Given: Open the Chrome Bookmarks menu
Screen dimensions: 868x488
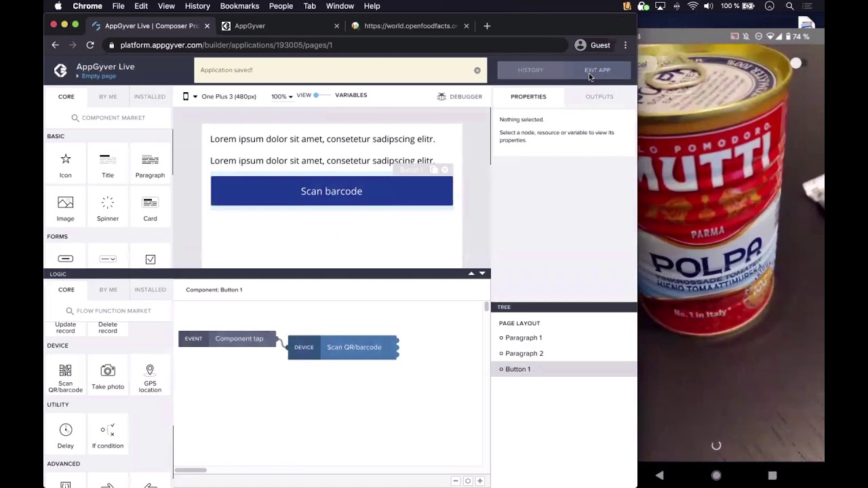Looking at the screenshot, I should 239,6.
